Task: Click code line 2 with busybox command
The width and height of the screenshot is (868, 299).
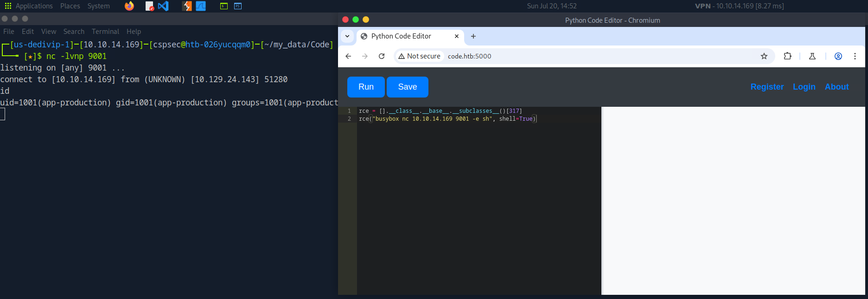Action: click(x=447, y=119)
